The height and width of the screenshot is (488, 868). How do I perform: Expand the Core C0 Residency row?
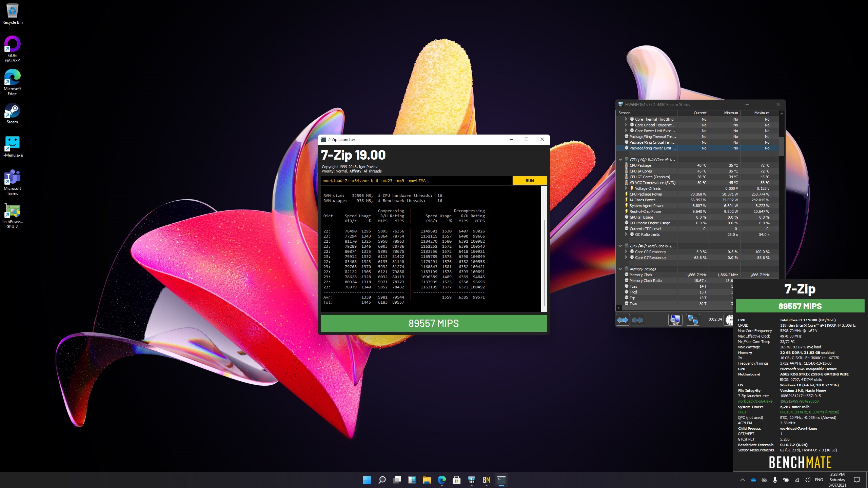(626, 251)
